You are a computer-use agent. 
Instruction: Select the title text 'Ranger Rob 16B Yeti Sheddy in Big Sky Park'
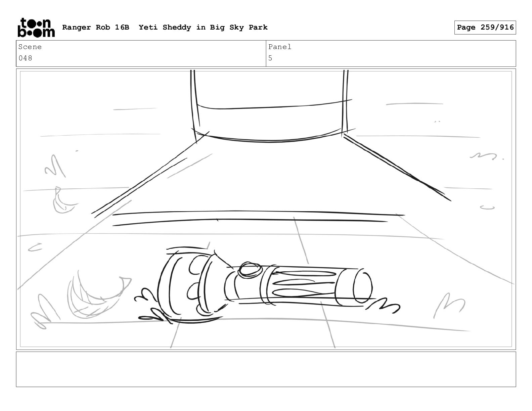tap(165, 27)
